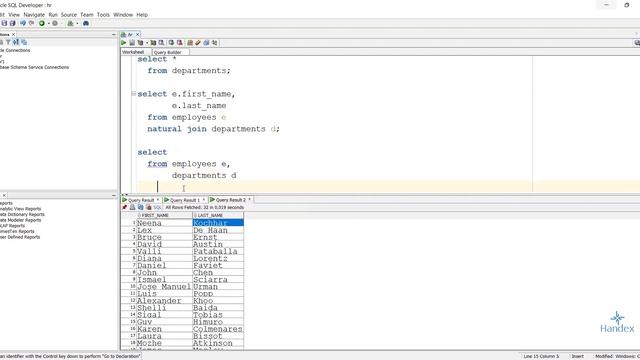Viewport: 640px width, 360px height.
Task: Click the dark blue icon ending main toolbar
Action: [86, 23]
